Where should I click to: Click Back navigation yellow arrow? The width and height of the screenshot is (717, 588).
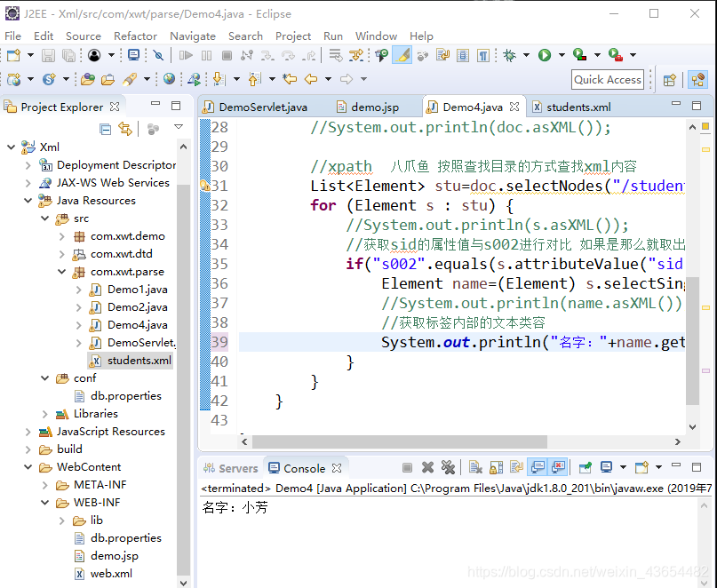[311, 79]
